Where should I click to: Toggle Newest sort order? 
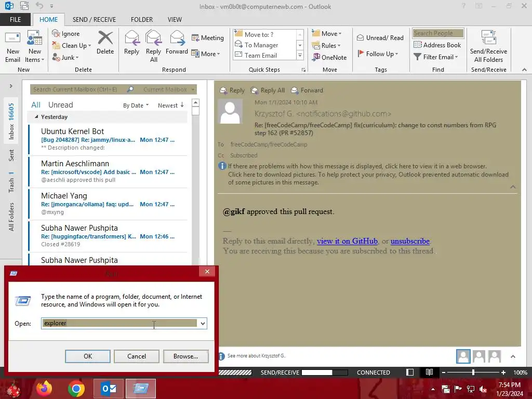pyautogui.click(x=170, y=105)
